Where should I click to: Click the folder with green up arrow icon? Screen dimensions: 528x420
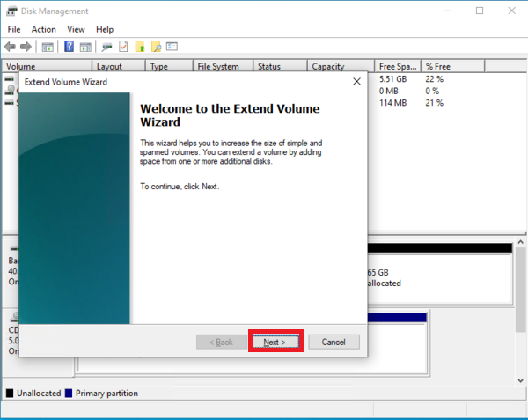pos(140,47)
